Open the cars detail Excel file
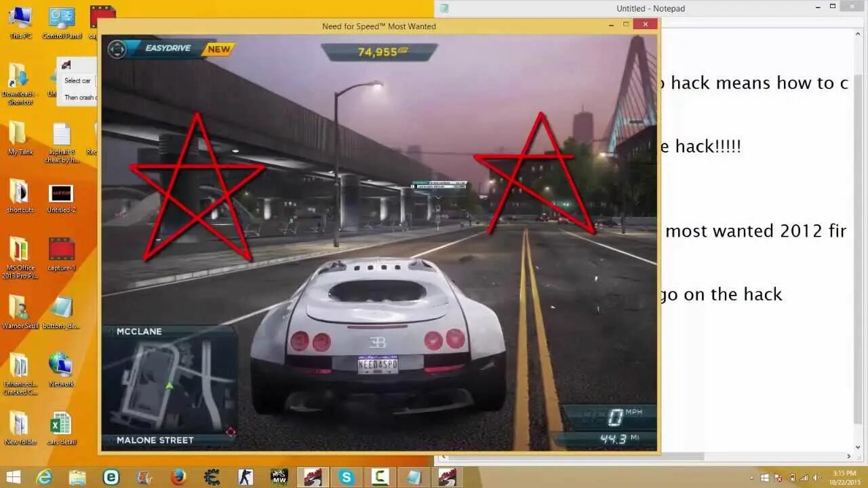This screenshot has width=868, height=488. point(61,428)
